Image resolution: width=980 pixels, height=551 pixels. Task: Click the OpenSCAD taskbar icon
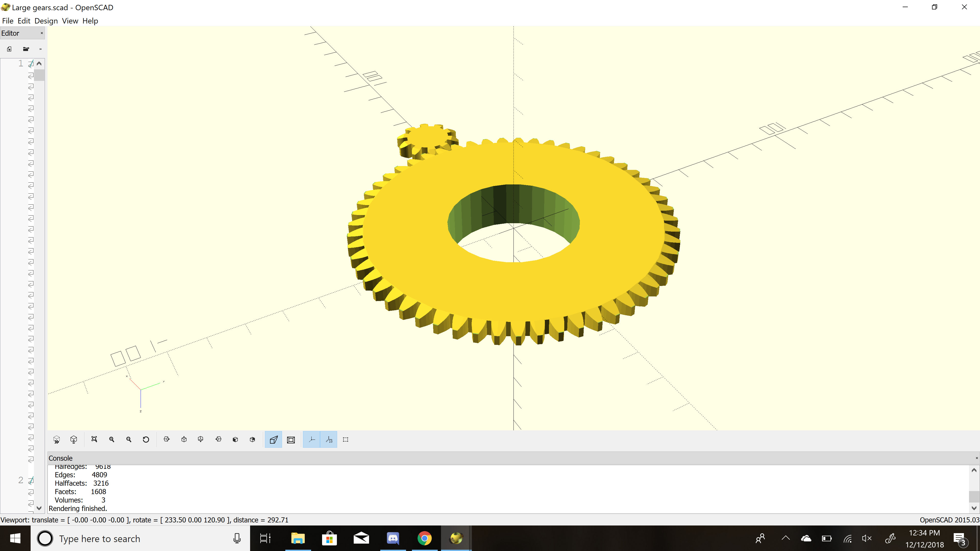pos(456,539)
